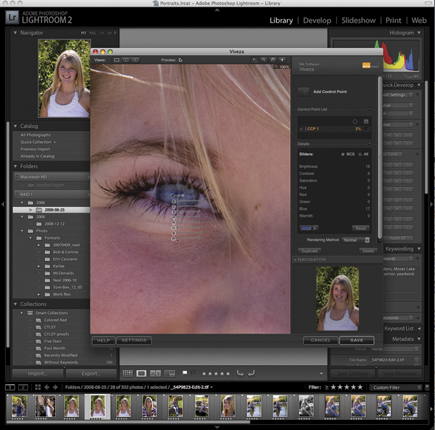Screen dimensions: 435x430
Task: Switch to the Slideshow module
Action: pos(358,20)
